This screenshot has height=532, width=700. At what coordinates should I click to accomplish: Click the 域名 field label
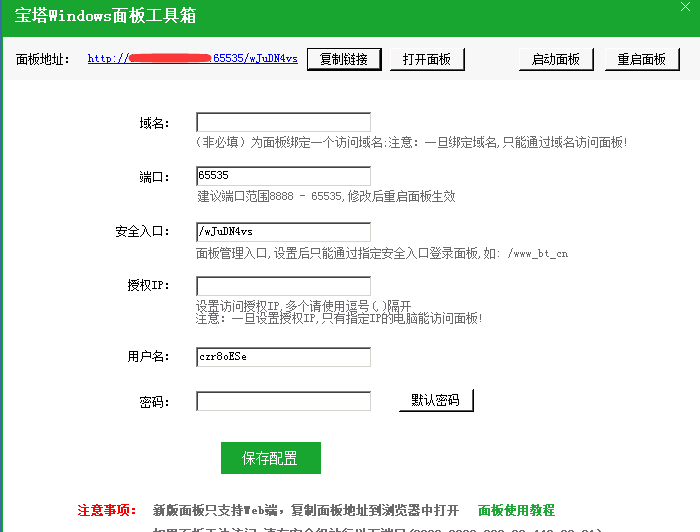point(154,123)
